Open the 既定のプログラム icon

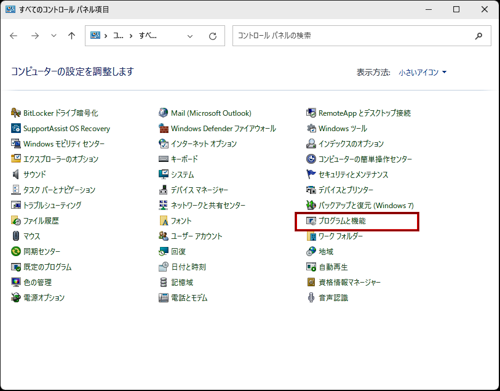click(x=16, y=267)
